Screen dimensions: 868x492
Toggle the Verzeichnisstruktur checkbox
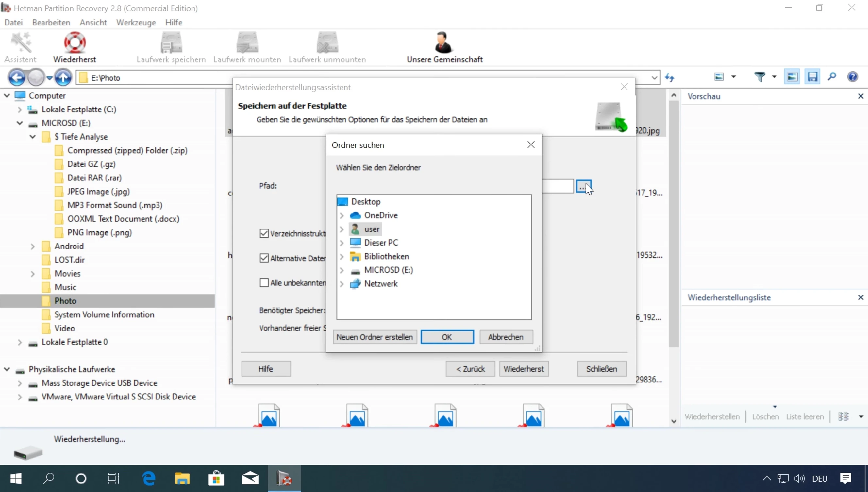pyautogui.click(x=264, y=233)
